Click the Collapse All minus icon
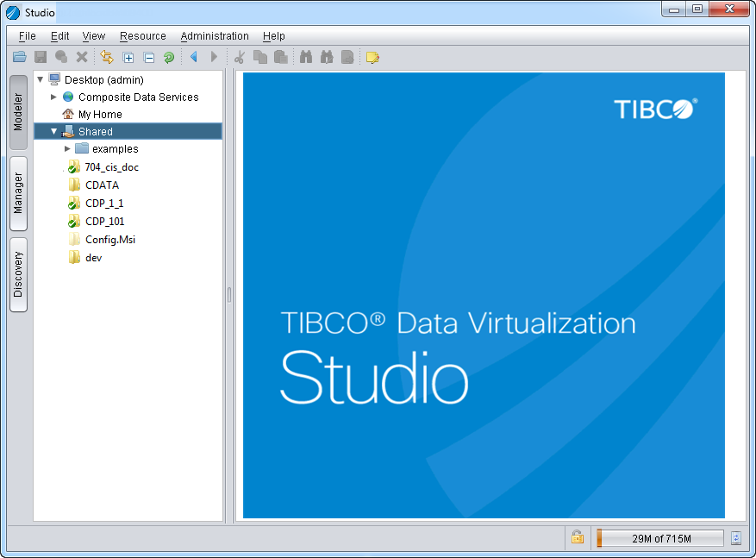 (x=148, y=57)
